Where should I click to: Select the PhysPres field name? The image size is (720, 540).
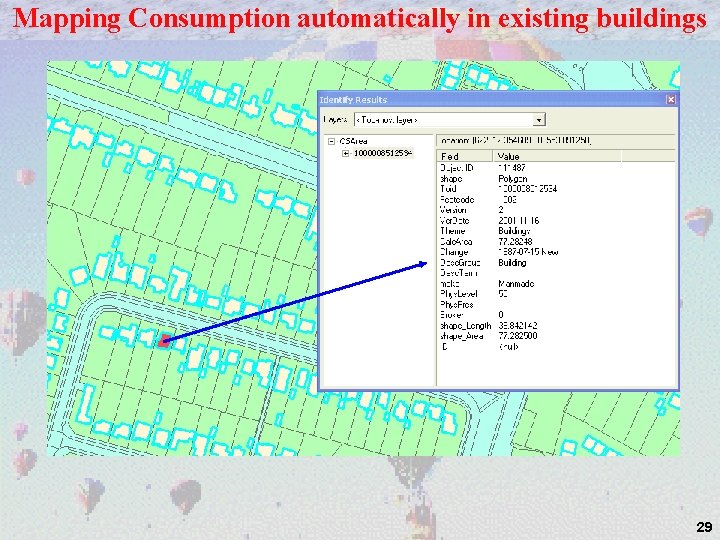point(456,304)
